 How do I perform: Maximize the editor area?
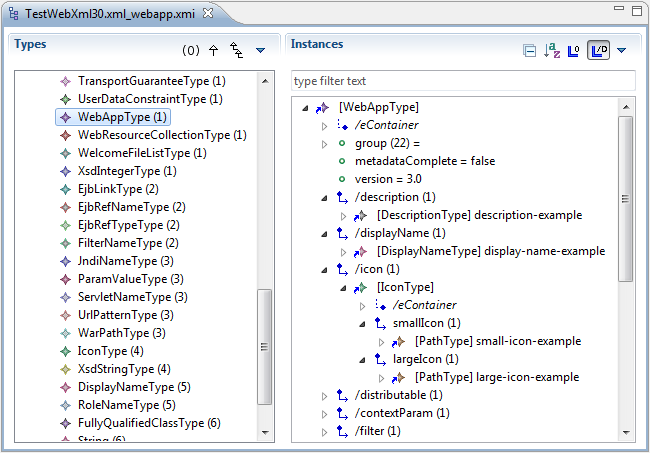(x=637, y=11)
